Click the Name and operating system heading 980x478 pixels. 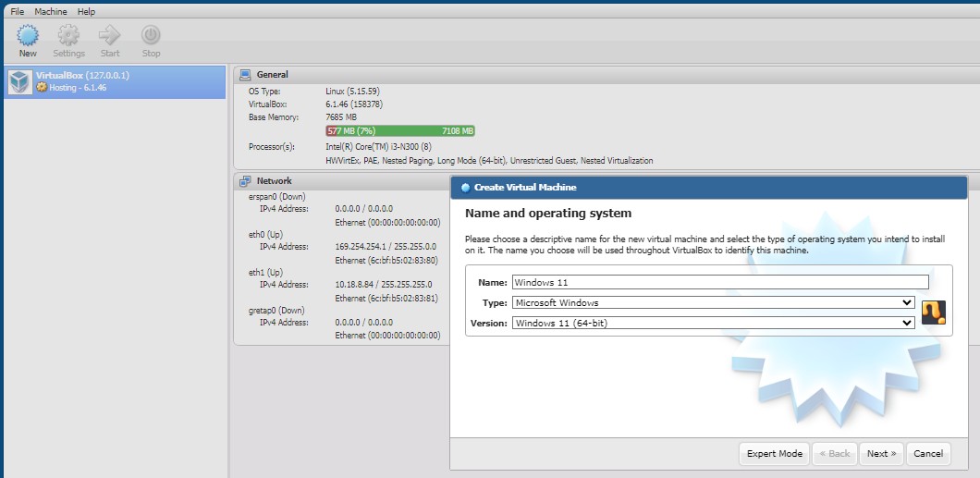pos(548,213)
